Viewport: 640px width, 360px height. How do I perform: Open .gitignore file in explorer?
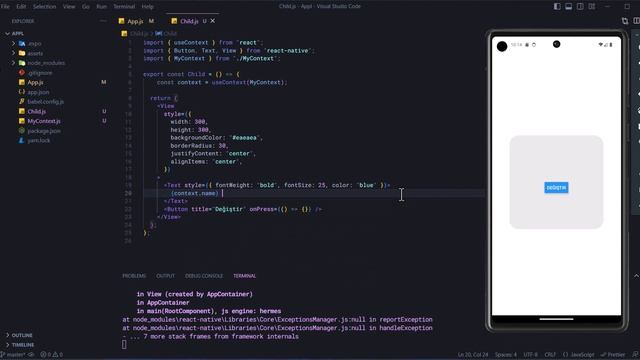coord(40,73)
